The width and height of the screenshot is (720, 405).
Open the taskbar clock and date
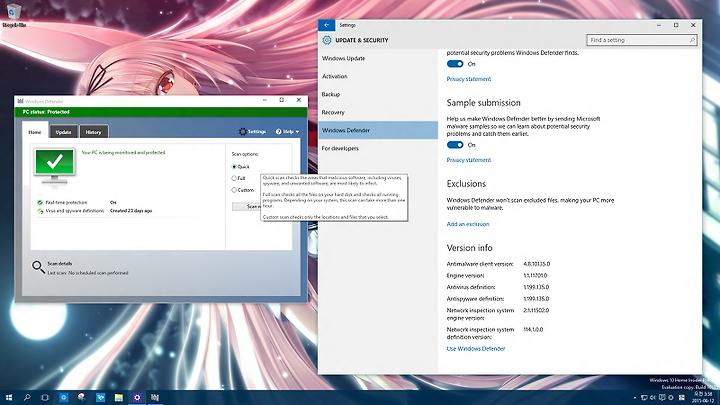(x=703, y=397)
